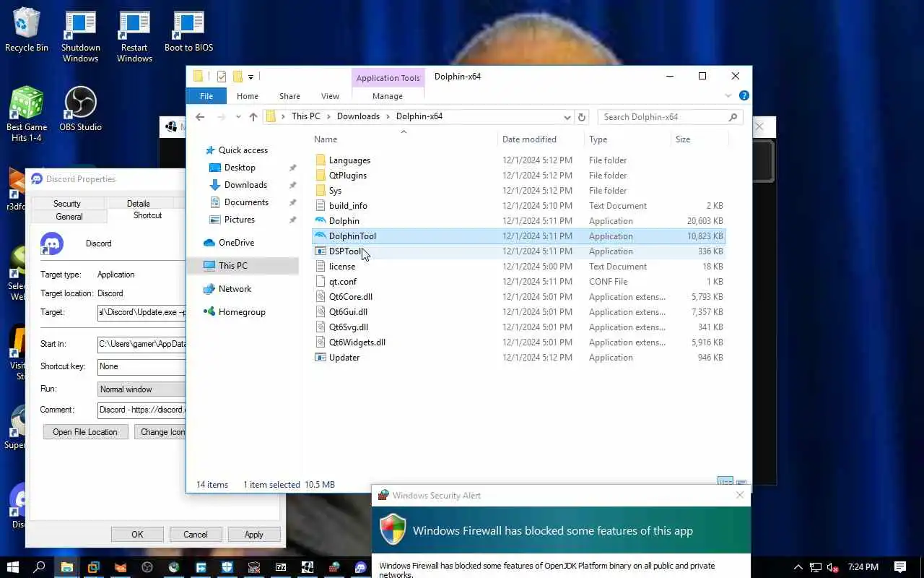Open the OBS Studio taskbar icon

click(147, 567)
